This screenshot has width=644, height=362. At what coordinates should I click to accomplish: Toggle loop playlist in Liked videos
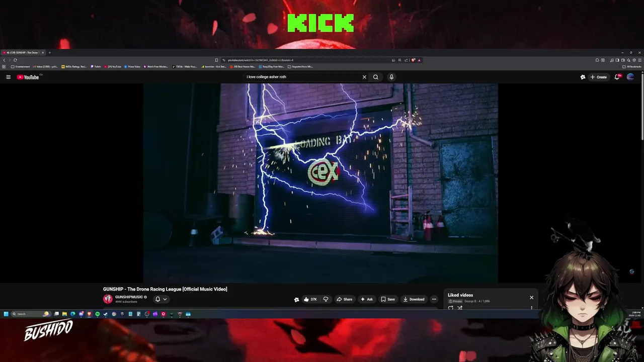tap(450, 308)
